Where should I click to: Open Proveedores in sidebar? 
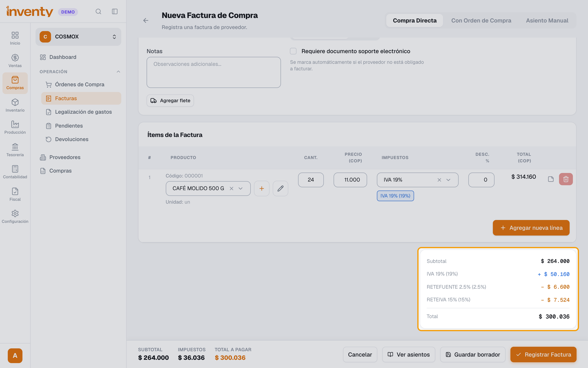click(x=78, y=157)
